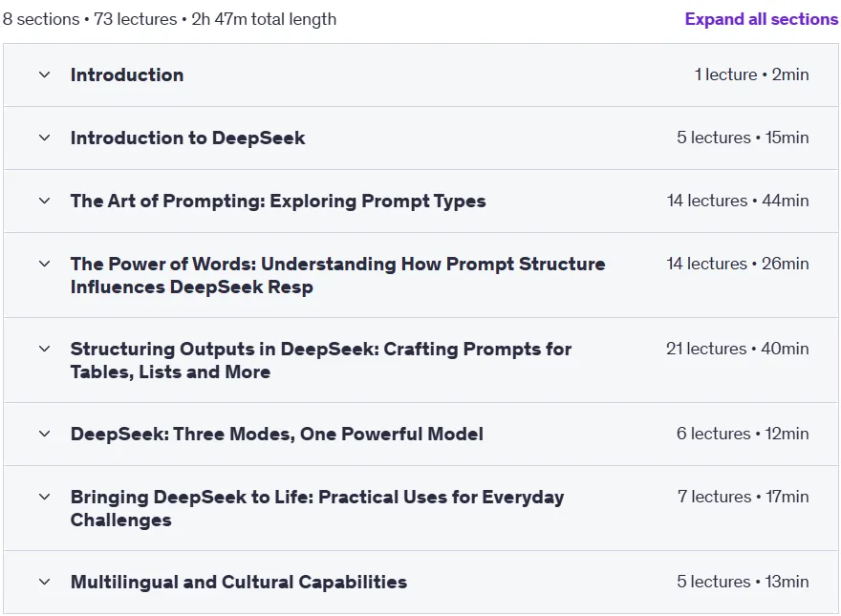Expand DeepSeek: Three Modes chevron
This screenshot has width=841, height=616.
click(45, 434)
